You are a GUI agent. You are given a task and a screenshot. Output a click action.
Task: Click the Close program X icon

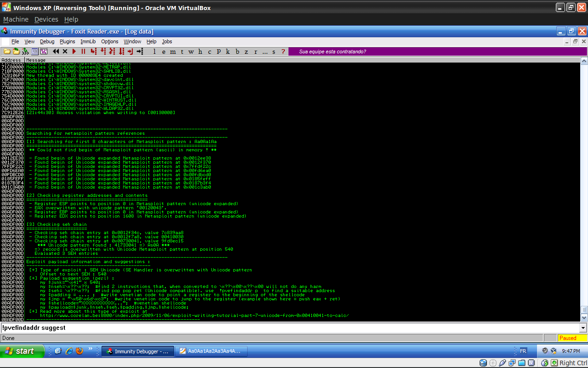point(65,52)
